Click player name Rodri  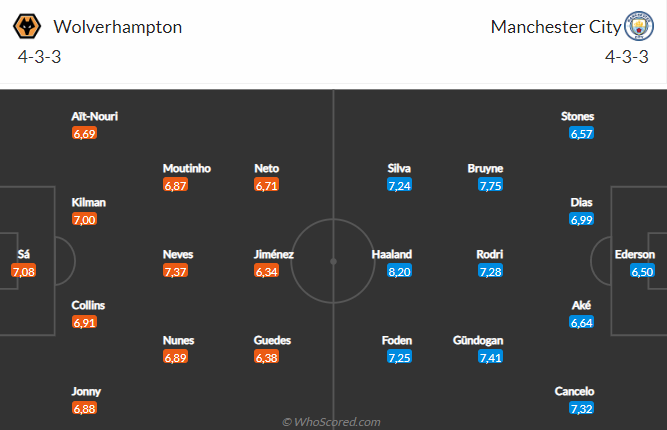(490, 254)
